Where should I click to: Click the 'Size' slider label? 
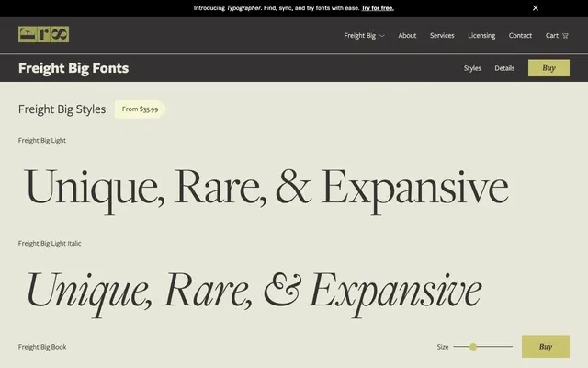[443, 347]
